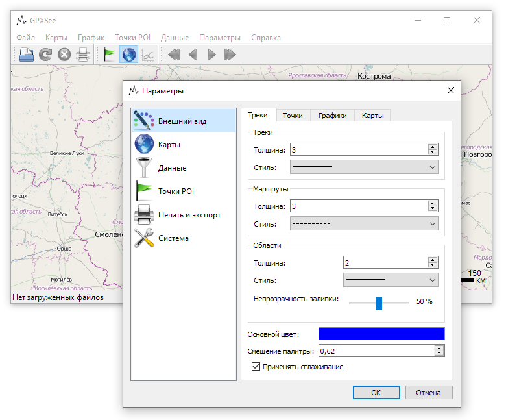
Task: Open Параметры menu
Action: 220,38
